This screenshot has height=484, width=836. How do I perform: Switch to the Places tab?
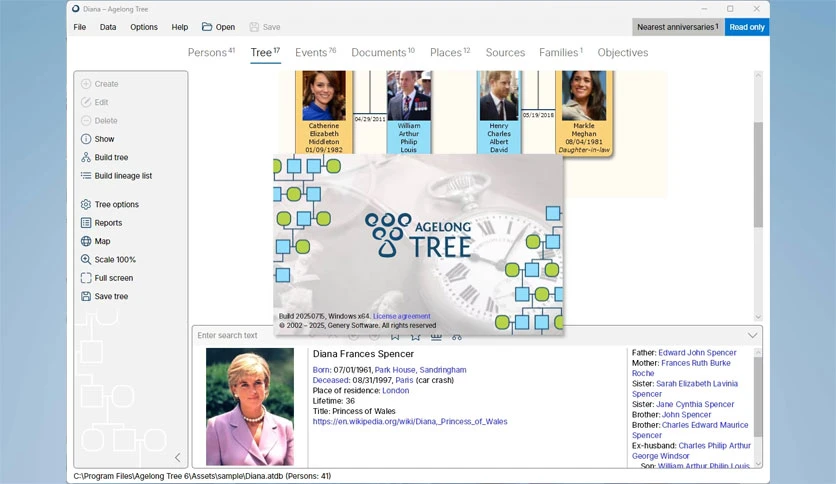[450, 52]
